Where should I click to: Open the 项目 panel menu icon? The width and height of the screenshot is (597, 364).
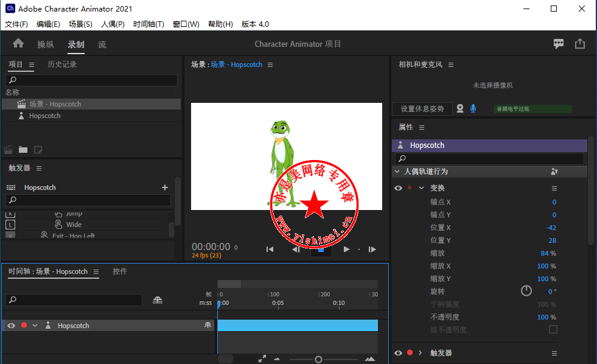[32, 65]
